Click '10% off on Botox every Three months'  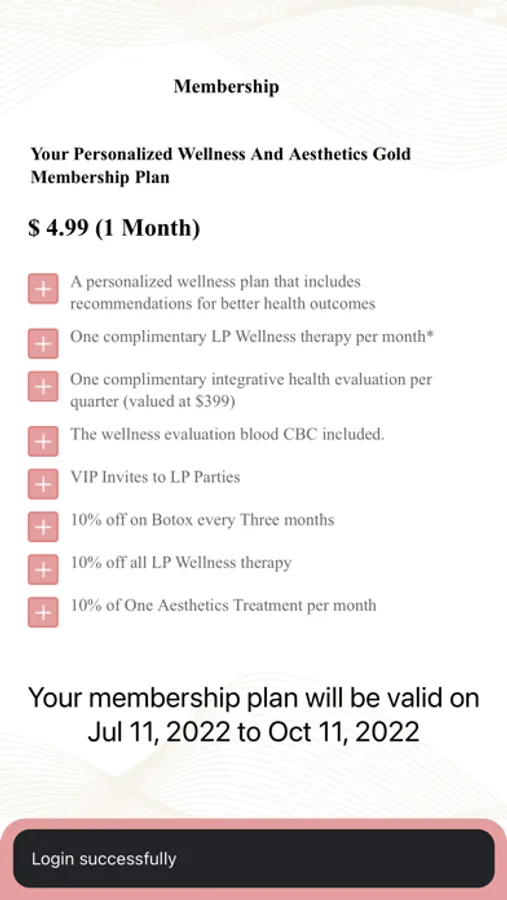click(x=202, y=520)
